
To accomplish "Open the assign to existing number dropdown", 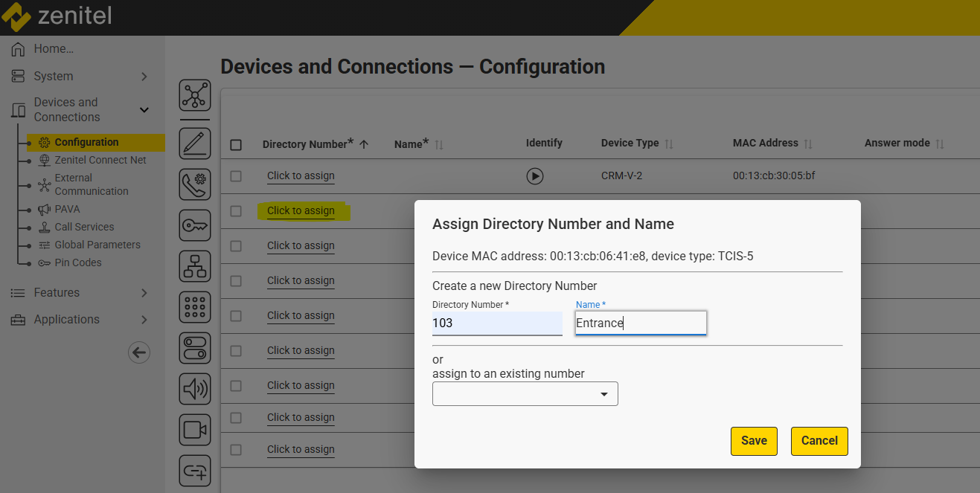I will click(525, 394).
